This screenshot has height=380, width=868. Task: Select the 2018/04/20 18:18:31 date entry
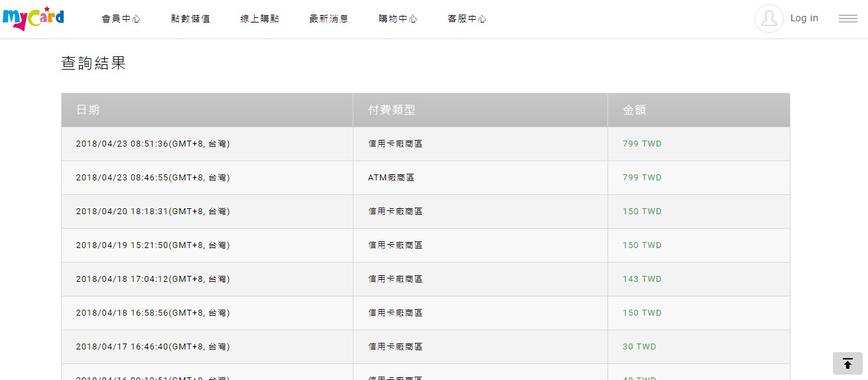153,212
